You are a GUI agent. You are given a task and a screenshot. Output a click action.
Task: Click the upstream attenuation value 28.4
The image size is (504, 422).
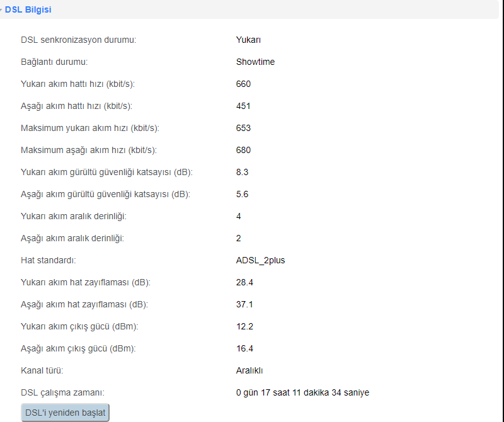(244, 282)
